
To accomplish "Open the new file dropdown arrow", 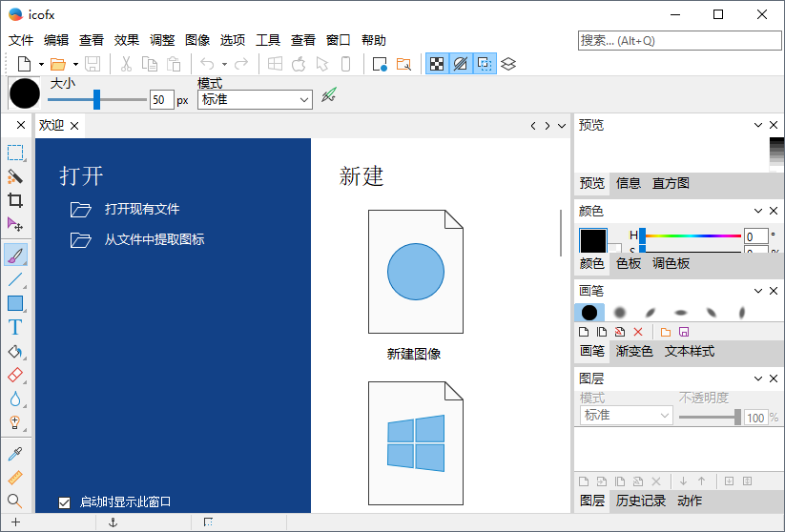I will coord(42,64).
